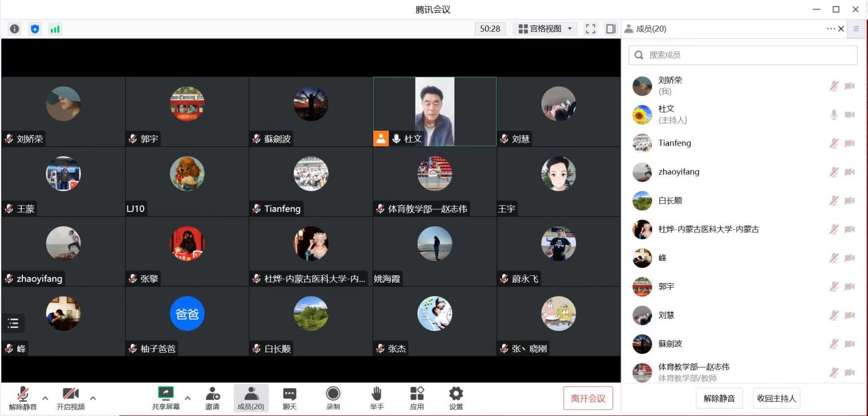Open the meeting info icon
The image size is (868, 416).
coord(14,29)
